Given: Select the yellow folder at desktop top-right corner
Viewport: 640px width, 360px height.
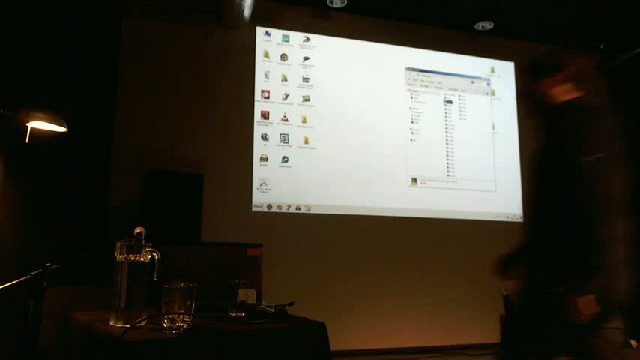Looking at the screenshot, I should [x=493, y=70].
